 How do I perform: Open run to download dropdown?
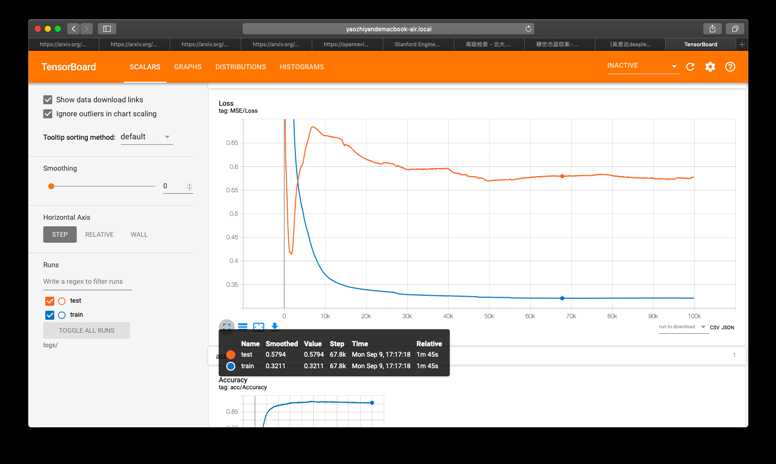681,327
